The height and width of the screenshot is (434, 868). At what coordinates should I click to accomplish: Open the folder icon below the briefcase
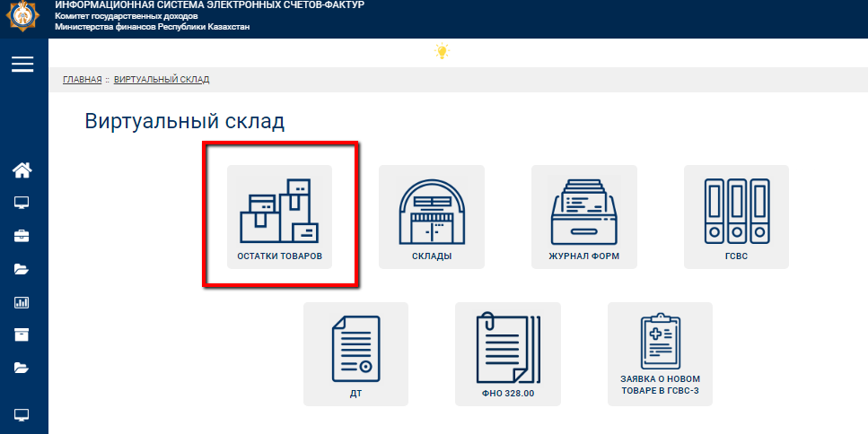click(x=22, y=269)
